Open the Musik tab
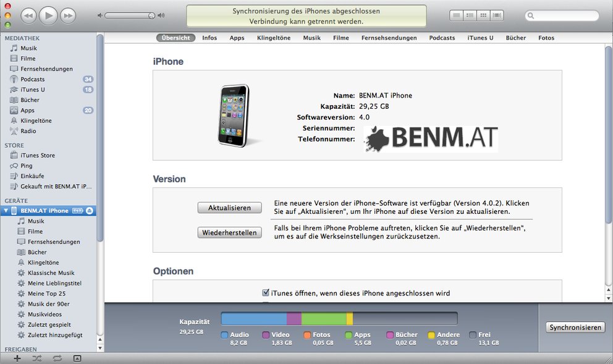The width and height of the screenshot is (613, 364). click(311, 38)
